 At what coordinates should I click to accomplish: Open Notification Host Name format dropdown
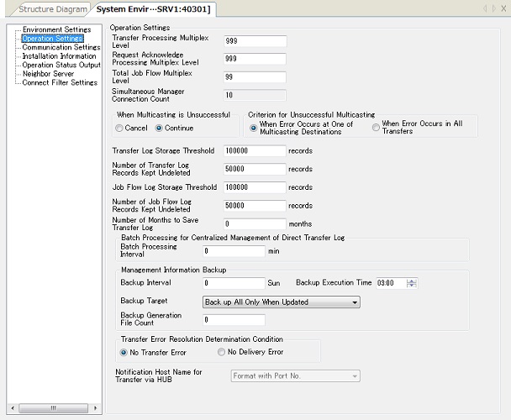tap(295, 375)
